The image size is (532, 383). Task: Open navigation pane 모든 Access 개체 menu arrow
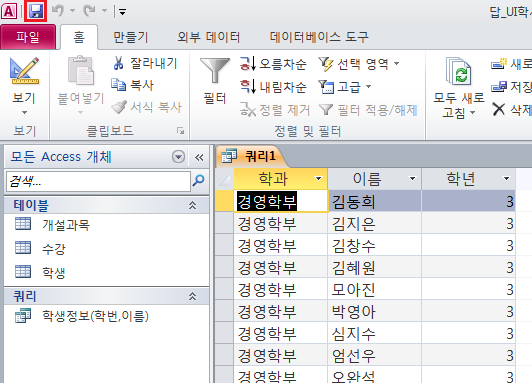pos(178,157)
